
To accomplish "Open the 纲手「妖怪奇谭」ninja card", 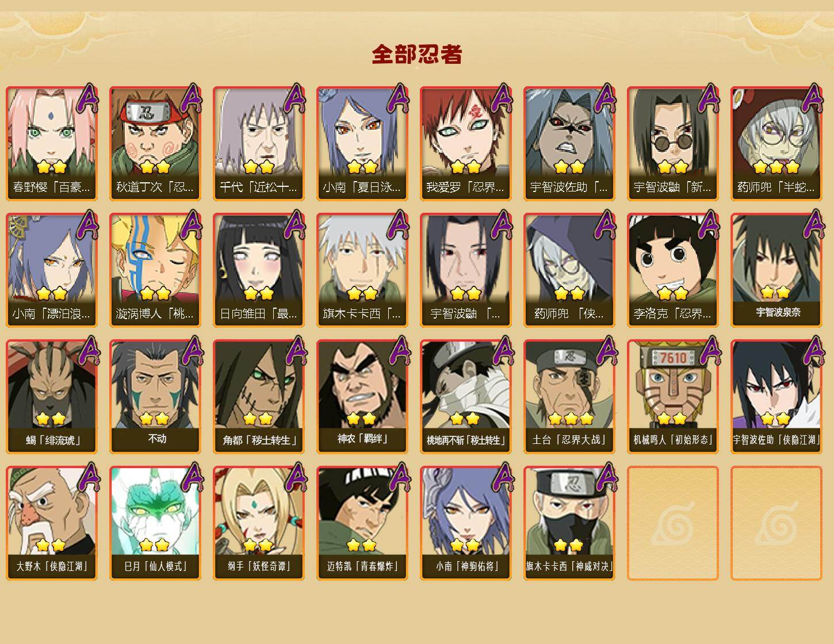I will click(x=259, y=523).
